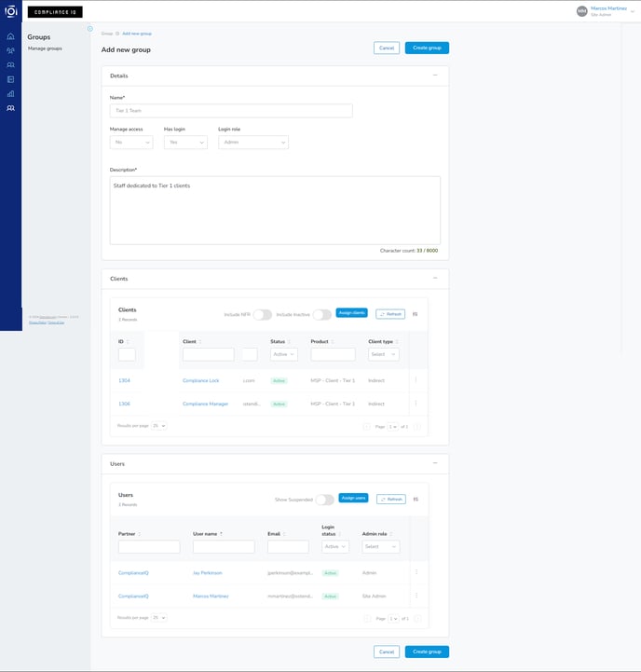The height and width of the screenshot is (672, 641).
Task: Click the home icon in left sidebar
Action: click(10, 35)
